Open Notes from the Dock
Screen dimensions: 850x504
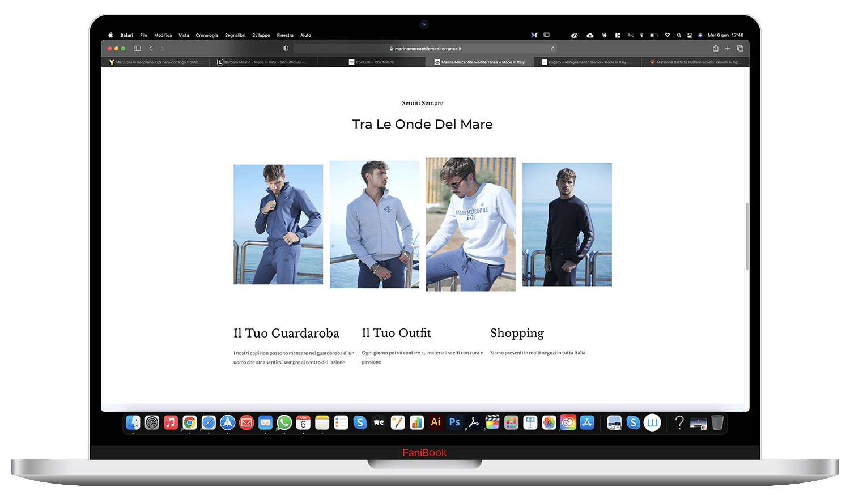pos(322,422)
